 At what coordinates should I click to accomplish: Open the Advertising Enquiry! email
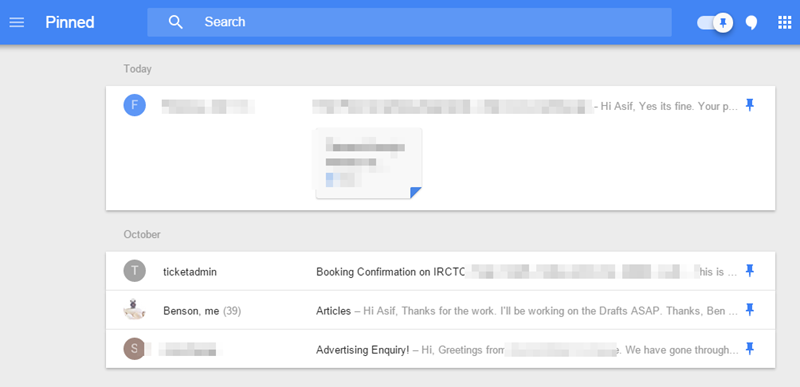[x=440, y=349]
